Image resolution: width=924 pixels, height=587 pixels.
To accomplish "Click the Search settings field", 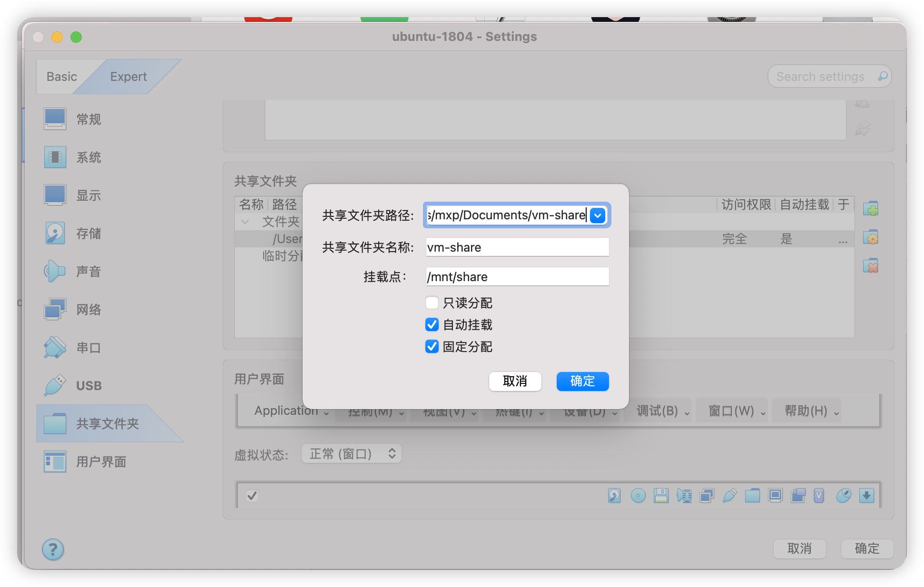I will (820, 77).
